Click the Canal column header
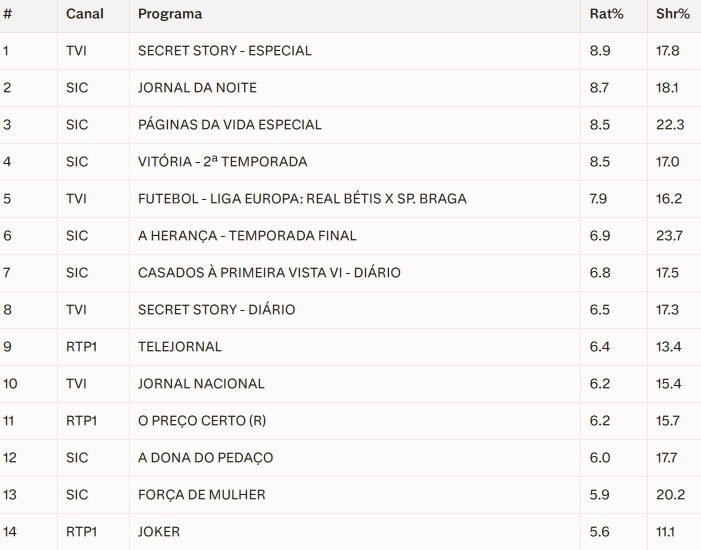The width and height of the screenshot is (701, 550). click(x=83, y=14)
